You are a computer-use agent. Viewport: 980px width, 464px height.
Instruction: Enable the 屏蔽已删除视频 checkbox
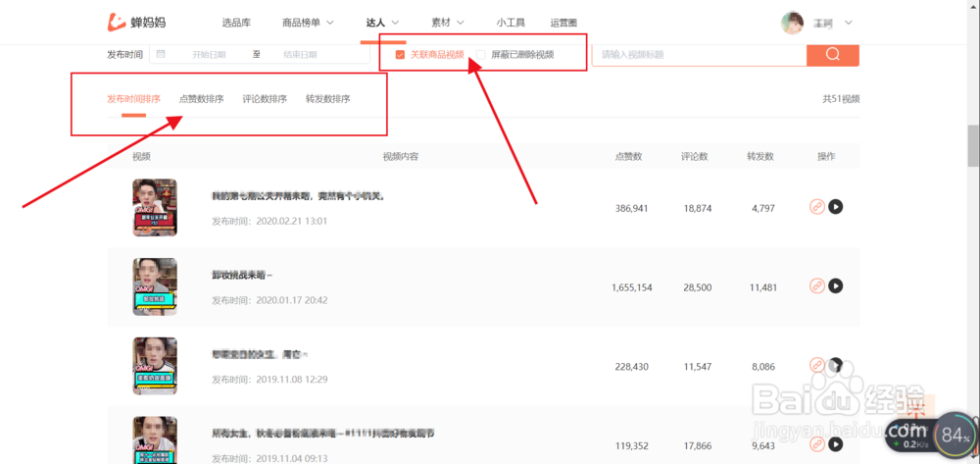(480, 55)
